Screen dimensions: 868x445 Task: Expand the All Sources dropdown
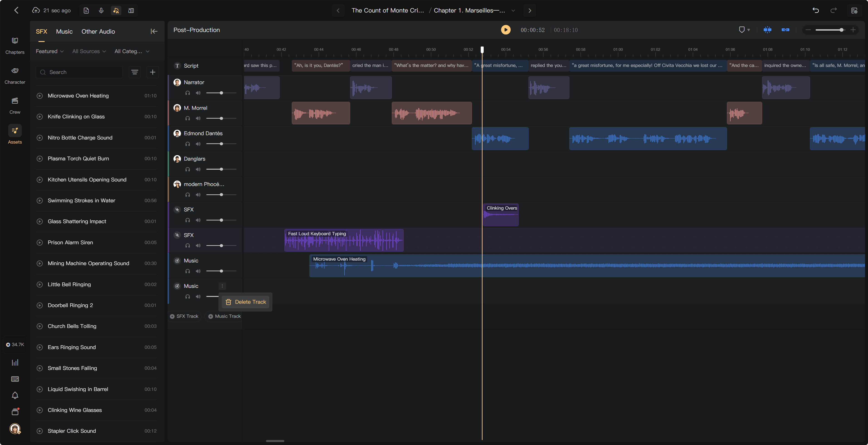pyautogui.click(x=89, y=51)
